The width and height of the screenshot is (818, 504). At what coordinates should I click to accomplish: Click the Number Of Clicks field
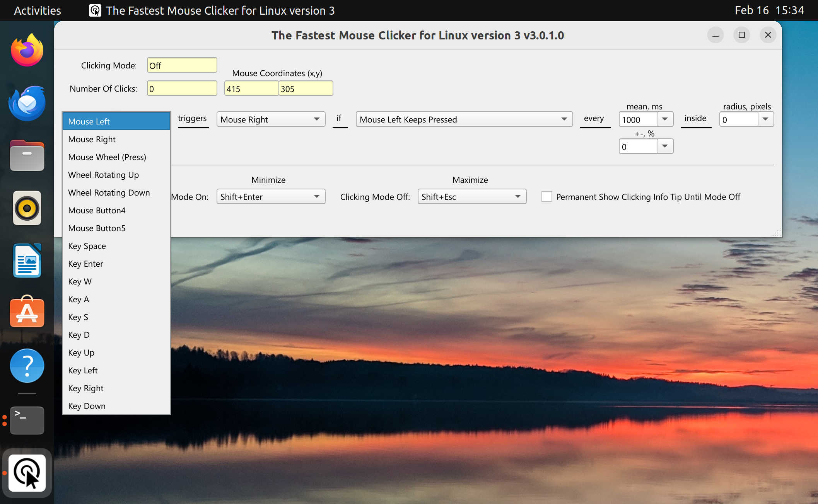pyautogui.click(x=181, y=88)
